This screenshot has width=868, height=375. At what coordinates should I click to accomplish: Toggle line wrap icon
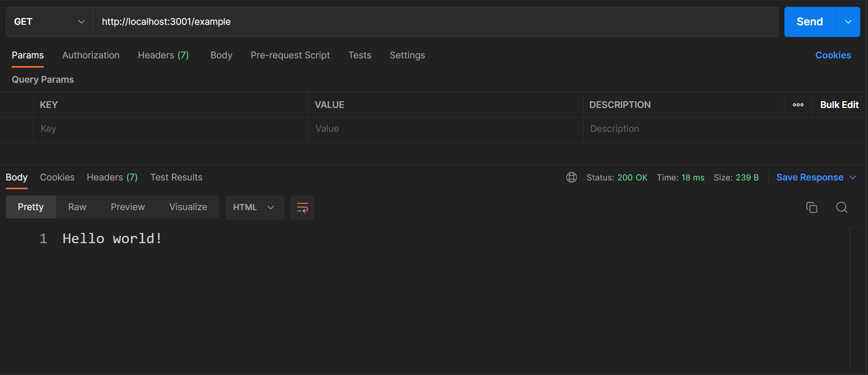coord(302,208)
